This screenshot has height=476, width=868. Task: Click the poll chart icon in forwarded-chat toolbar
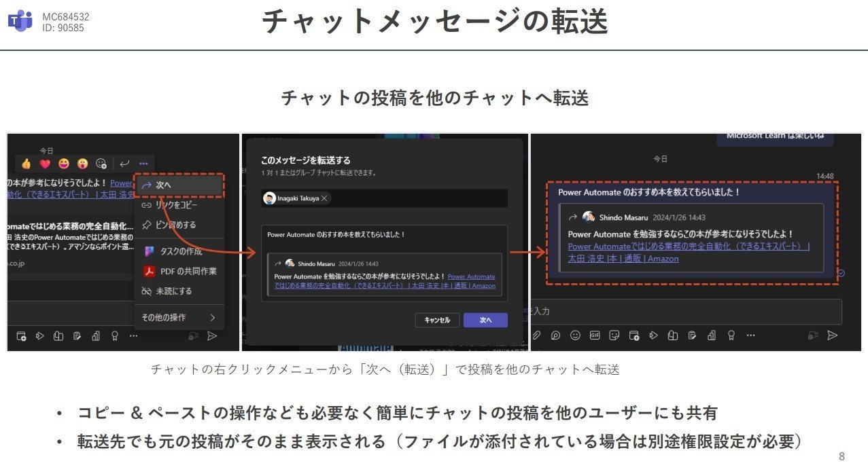coord(711,335)
